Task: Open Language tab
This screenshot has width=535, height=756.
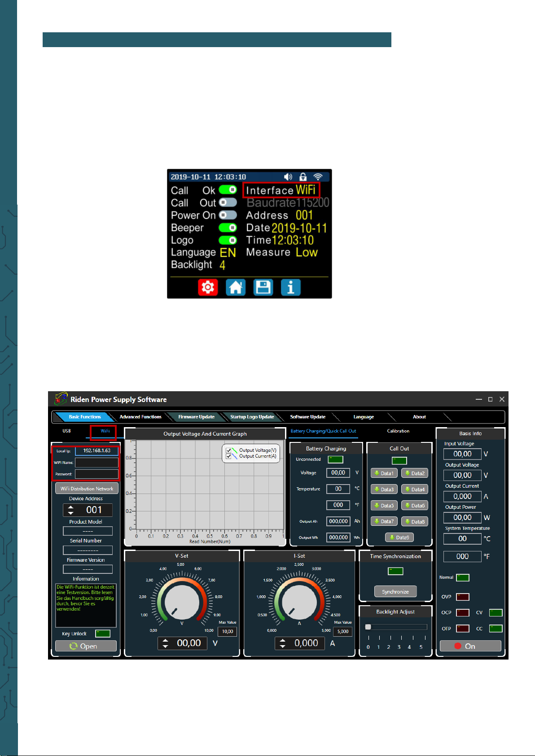Action: [364, 417]
